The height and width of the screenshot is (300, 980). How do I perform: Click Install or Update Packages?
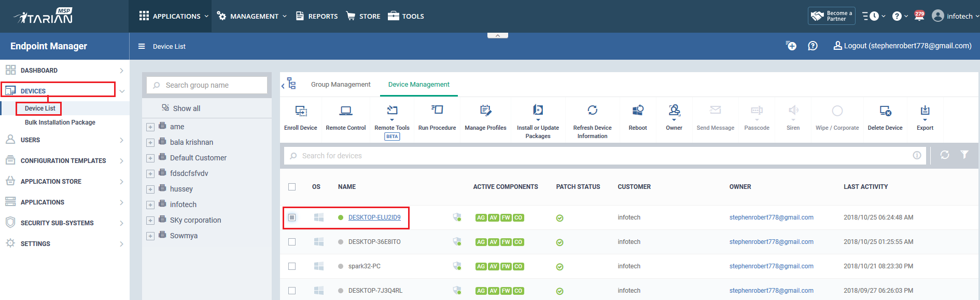coord(538,122)
